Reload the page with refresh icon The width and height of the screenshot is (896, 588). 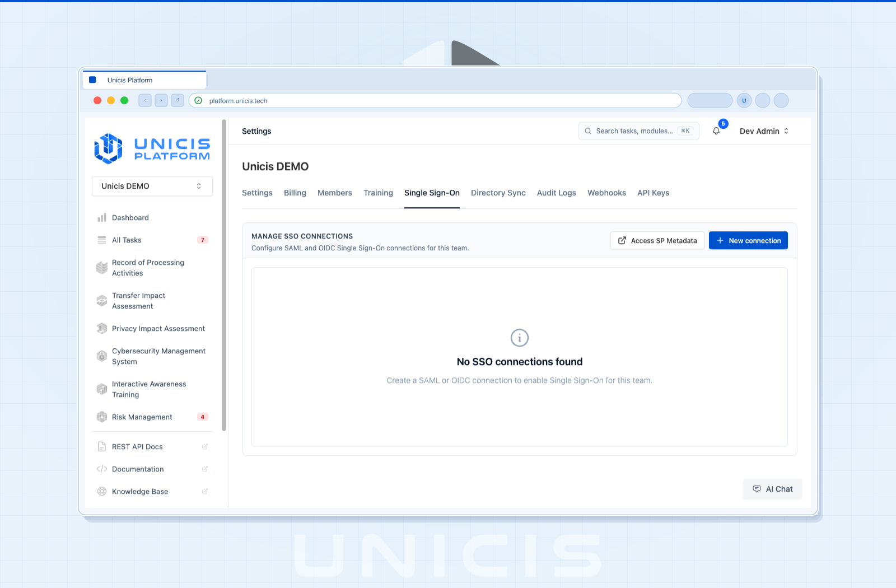178,100
